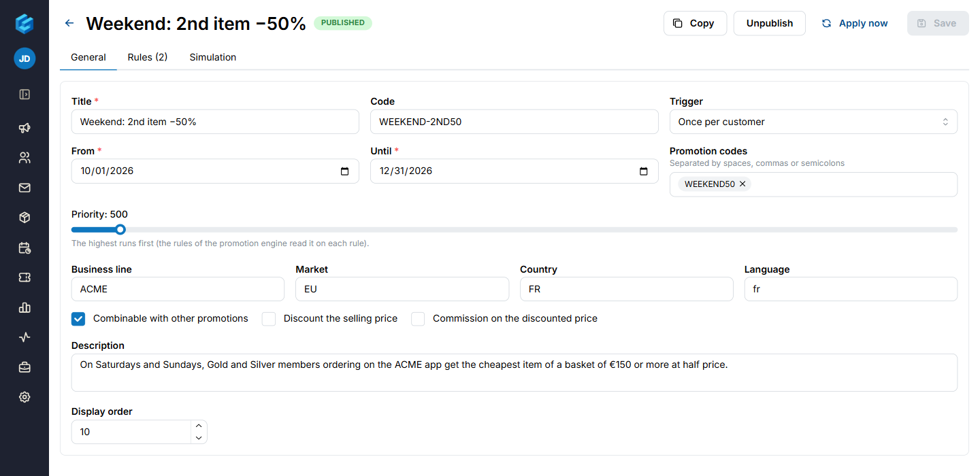This screenshot has width=980, height=476.
Task: Toggle the sidebar panel collapse icon
Action: pos(24,95)
